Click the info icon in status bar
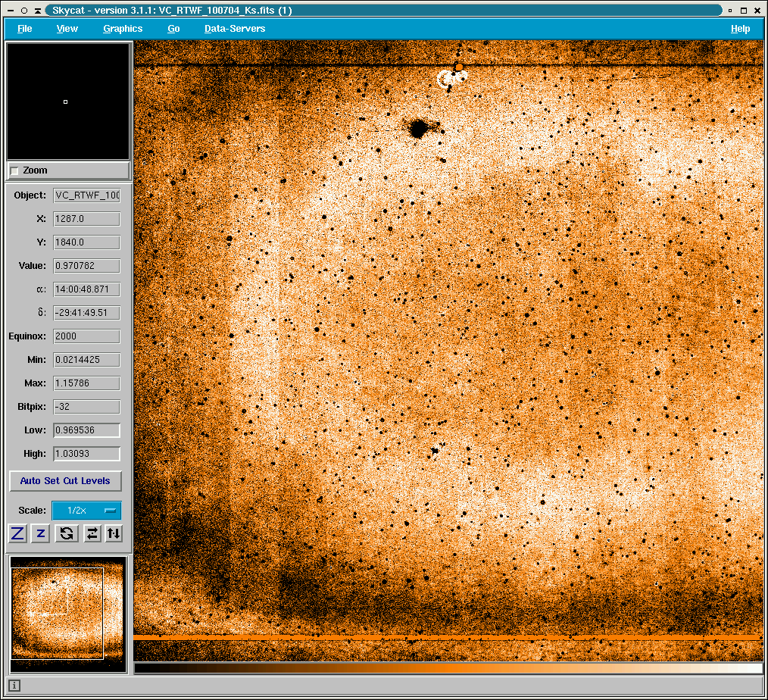 [x=14, y=686]
